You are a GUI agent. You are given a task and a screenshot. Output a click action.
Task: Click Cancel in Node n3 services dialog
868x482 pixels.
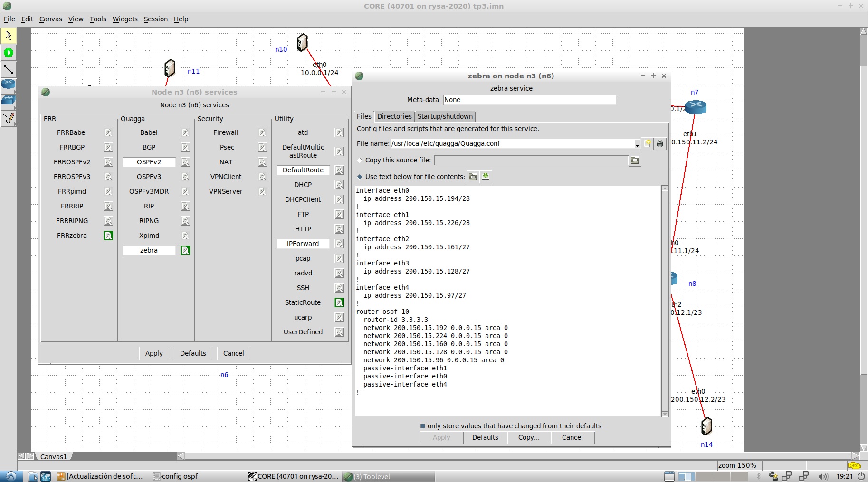[x=234, y=353]
